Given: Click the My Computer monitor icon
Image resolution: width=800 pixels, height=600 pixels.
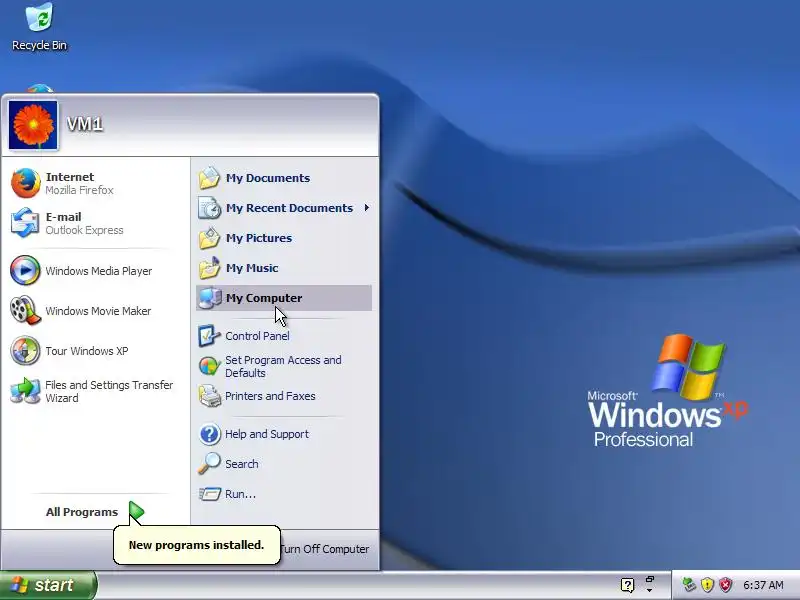Looking at the screenshot, I should click(209, 298).
